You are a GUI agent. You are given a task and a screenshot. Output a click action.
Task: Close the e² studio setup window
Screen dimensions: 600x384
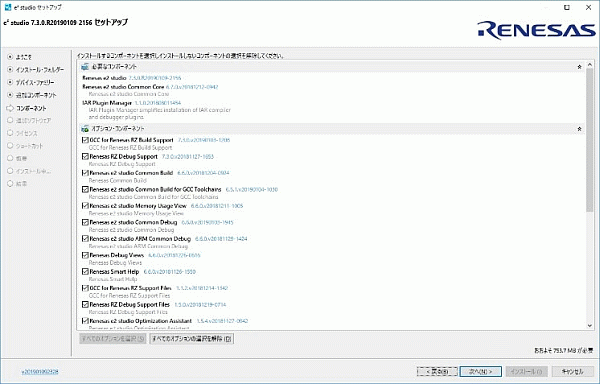[x=589, y=7]
